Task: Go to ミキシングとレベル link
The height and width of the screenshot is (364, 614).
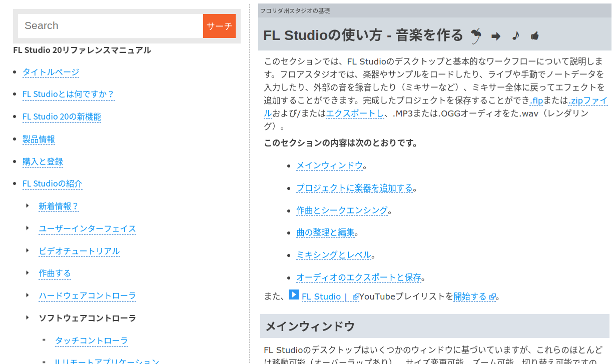Action: tap(334, 255)
